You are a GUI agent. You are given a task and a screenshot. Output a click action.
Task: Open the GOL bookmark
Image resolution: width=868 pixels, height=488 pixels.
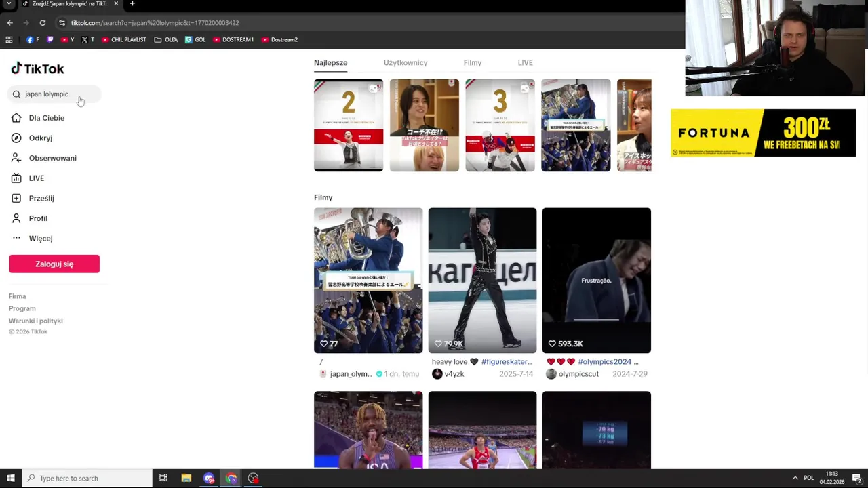(x=195, y=39)
